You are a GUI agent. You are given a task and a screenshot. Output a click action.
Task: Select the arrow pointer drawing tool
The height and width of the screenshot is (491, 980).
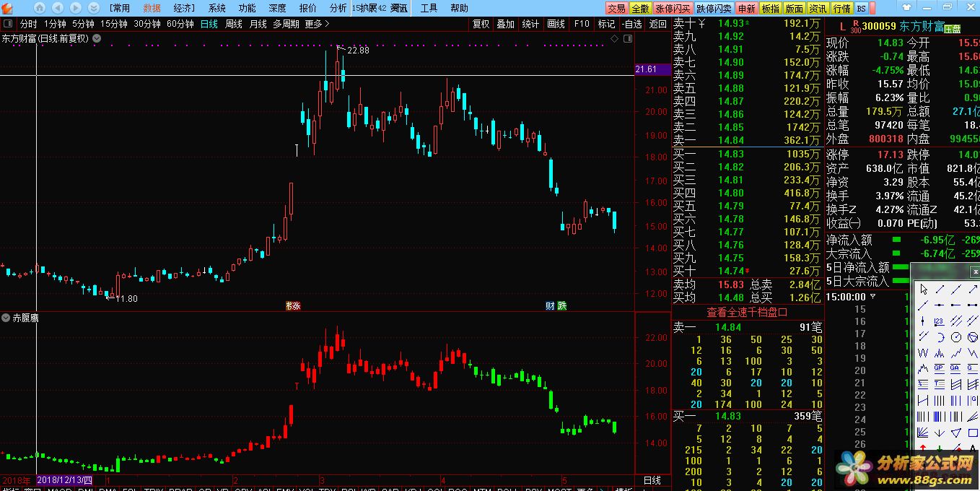(924, 289)
